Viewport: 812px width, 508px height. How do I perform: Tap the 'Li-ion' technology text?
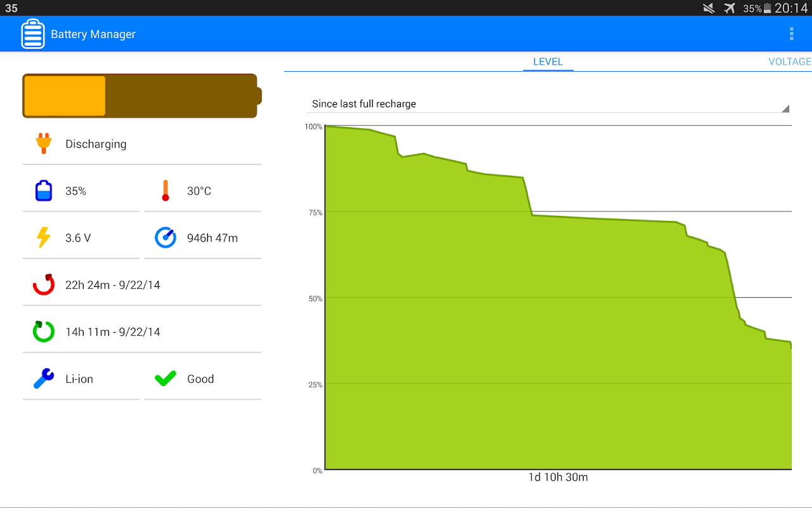79,378
